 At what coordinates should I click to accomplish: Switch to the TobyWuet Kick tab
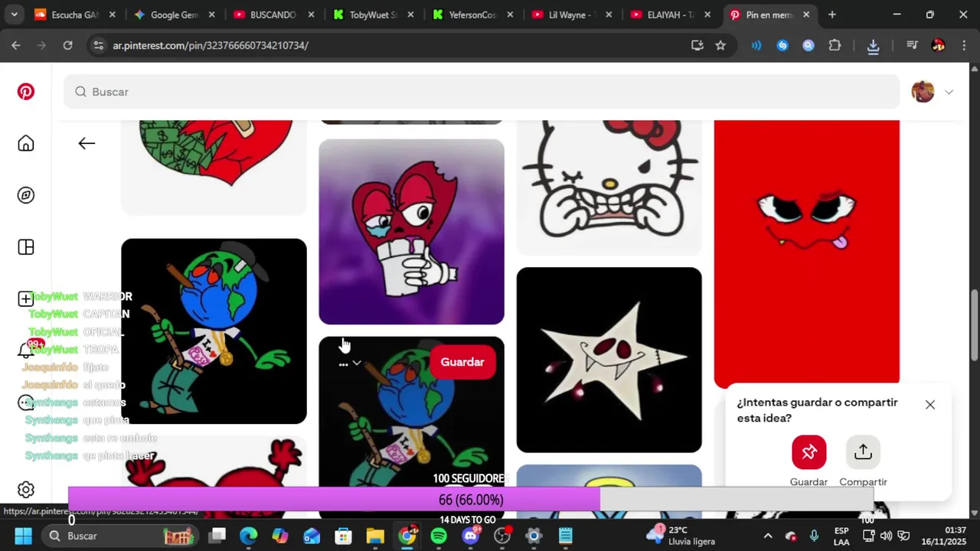click(x=372, y=15)
